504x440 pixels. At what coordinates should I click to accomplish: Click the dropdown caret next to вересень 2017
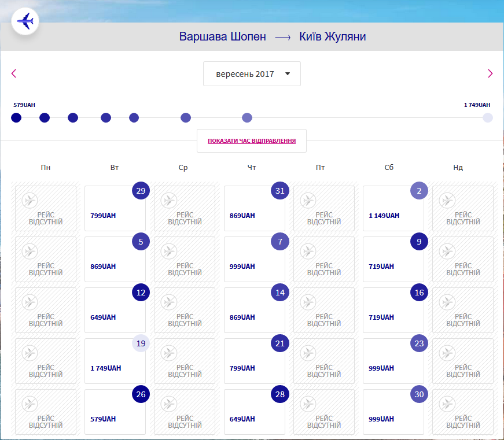[x=288, y=74]
